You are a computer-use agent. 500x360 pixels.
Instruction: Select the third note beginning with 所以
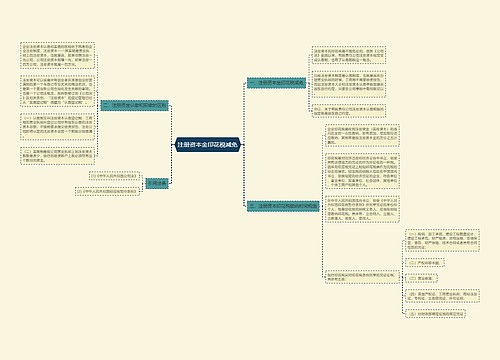(x=349, y=111)
